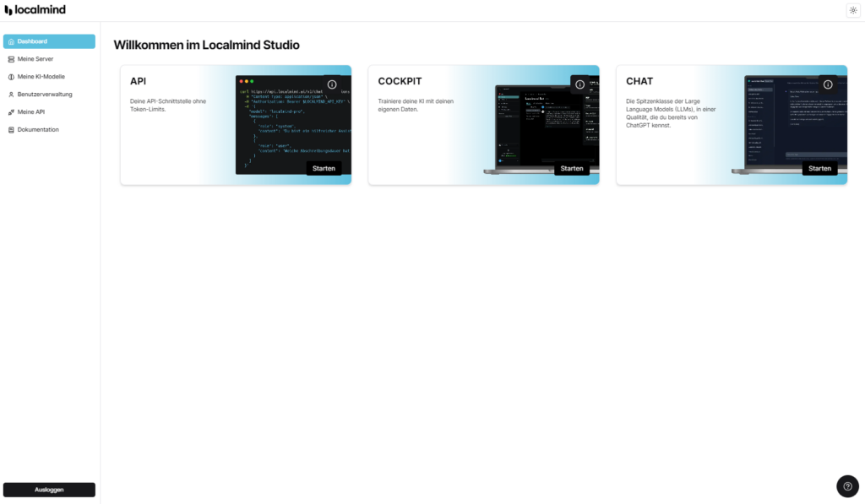
Task: Go to Meine KI-Modelle
Action: pyautogui.click(x=49, y=77)
